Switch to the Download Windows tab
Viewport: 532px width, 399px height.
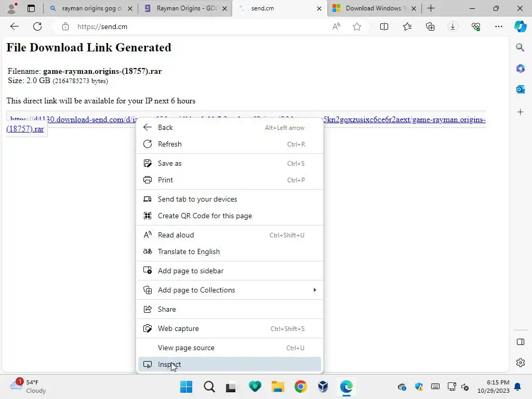tap(375, 8)
